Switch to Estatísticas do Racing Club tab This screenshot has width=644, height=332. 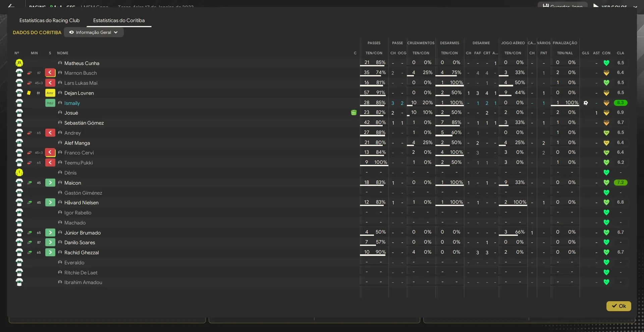(49, 20)
